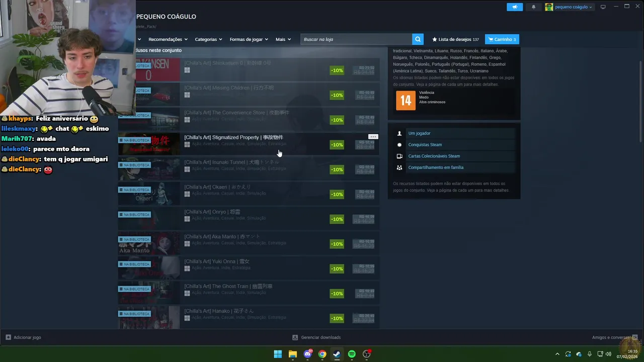Expand the Mais menu
The image size is (644, 362).
pos(283,39)
